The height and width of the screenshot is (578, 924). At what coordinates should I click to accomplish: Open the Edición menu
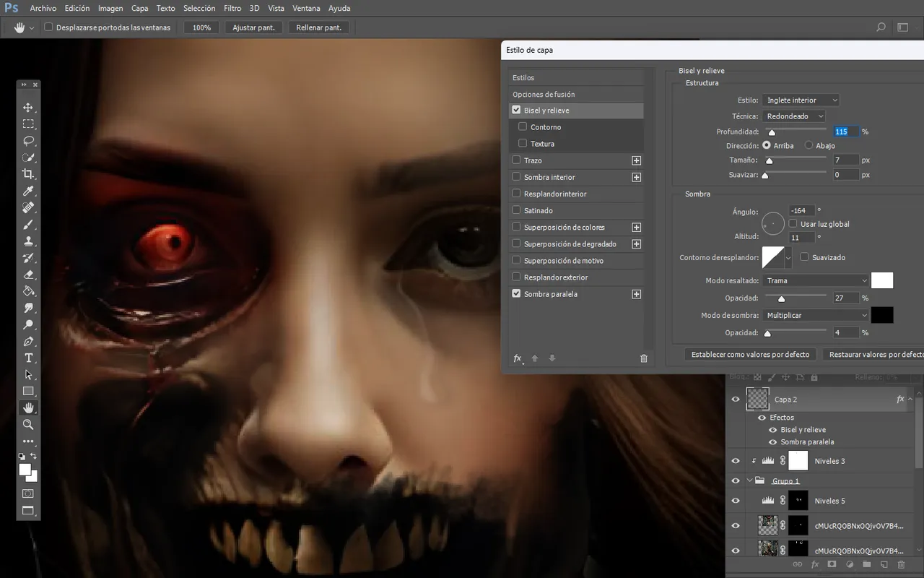pyautogui.click(x=77, y=8)
